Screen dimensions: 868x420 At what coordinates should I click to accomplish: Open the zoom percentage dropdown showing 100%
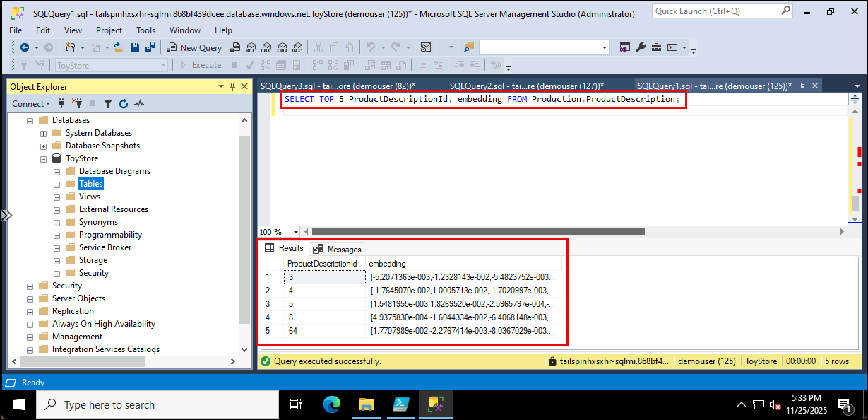294,232
